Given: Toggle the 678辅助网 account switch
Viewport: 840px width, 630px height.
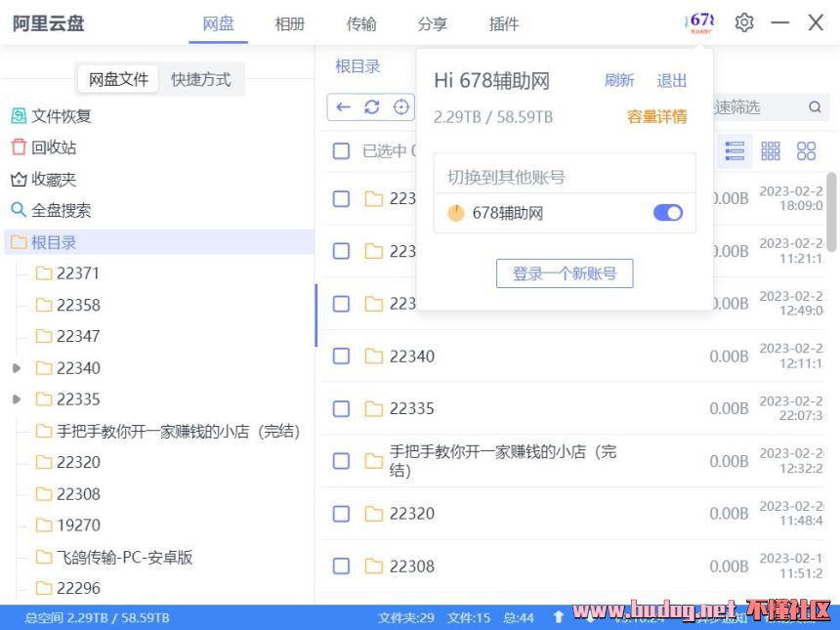Looking at the screenshot, I should pos(668,213).
